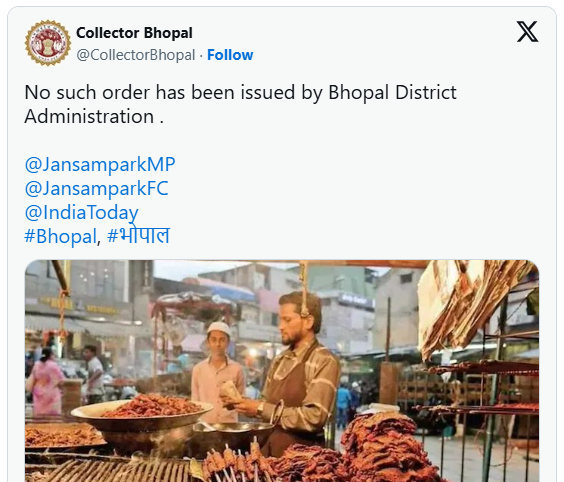Open the X logo icon
This screenshot has height=482, width=564.
click(x=527, y=32)
